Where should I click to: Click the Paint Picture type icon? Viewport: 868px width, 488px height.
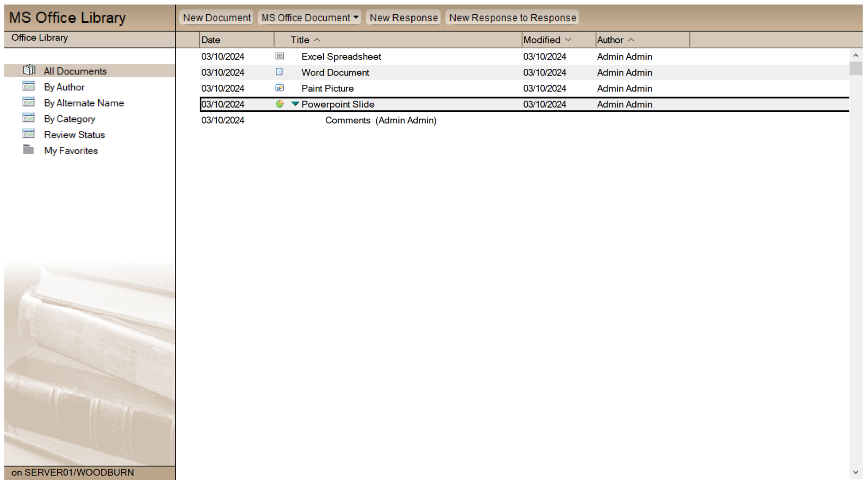(x=280, y=88)
